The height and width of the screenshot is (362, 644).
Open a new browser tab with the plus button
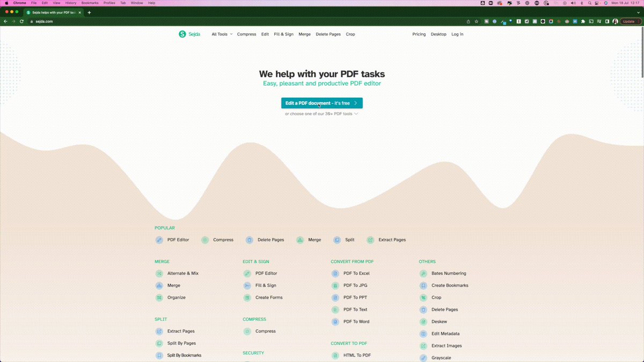[89, 12]
